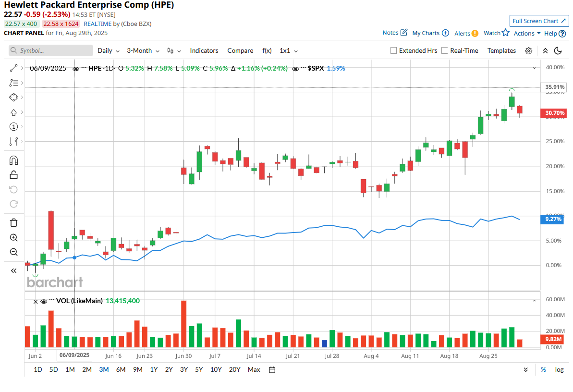The width and height of the screenshot is (573, 392).
Task: Toggle $SPX comparison visibility eye
Action: click(296, 69)
